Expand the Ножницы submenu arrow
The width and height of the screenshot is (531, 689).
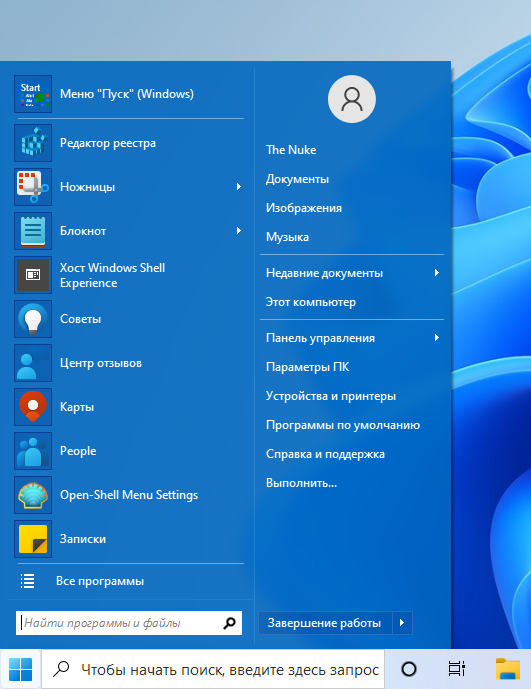pos(239,187)
